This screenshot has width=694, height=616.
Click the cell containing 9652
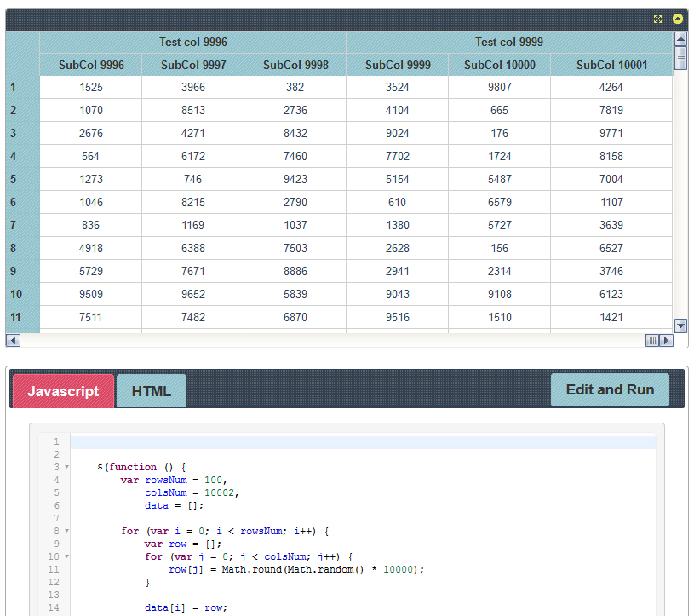[193, 295]
